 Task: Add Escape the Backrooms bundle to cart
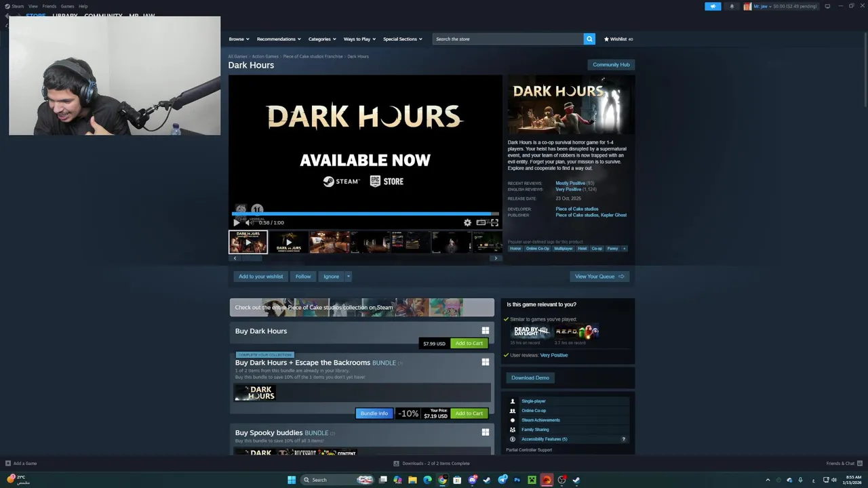469,413
